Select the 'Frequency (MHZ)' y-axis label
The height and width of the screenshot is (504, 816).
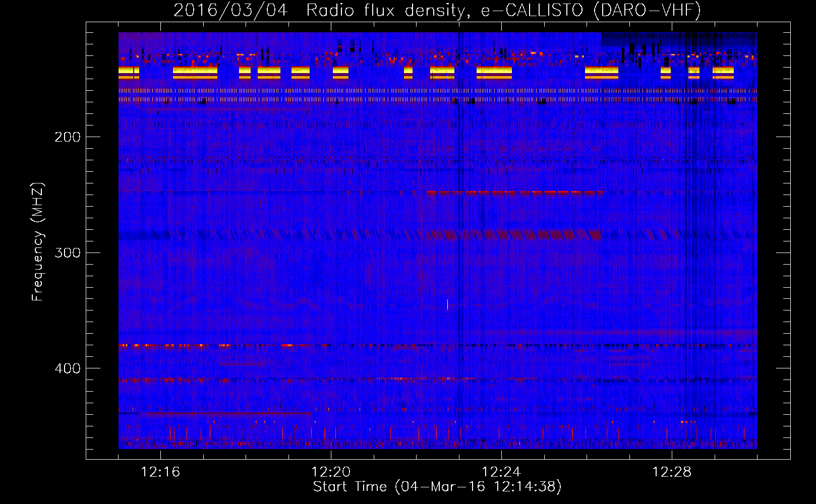pyautogui.click(x=38, y=242)
